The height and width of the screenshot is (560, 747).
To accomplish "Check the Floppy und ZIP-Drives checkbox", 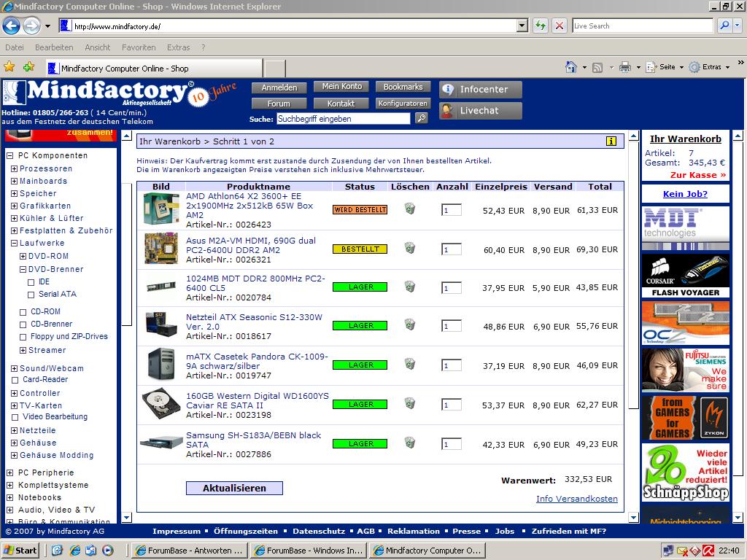I will [x=23, y=337].
